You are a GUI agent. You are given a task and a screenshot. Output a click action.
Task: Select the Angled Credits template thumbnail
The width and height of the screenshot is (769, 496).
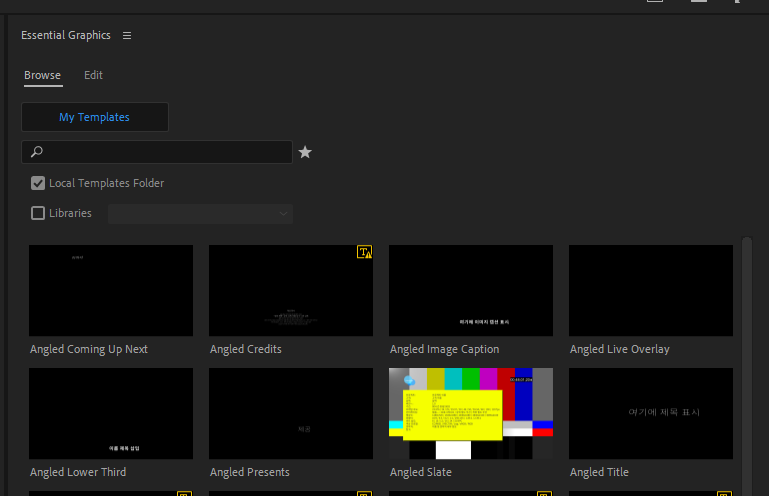[290, 290]
